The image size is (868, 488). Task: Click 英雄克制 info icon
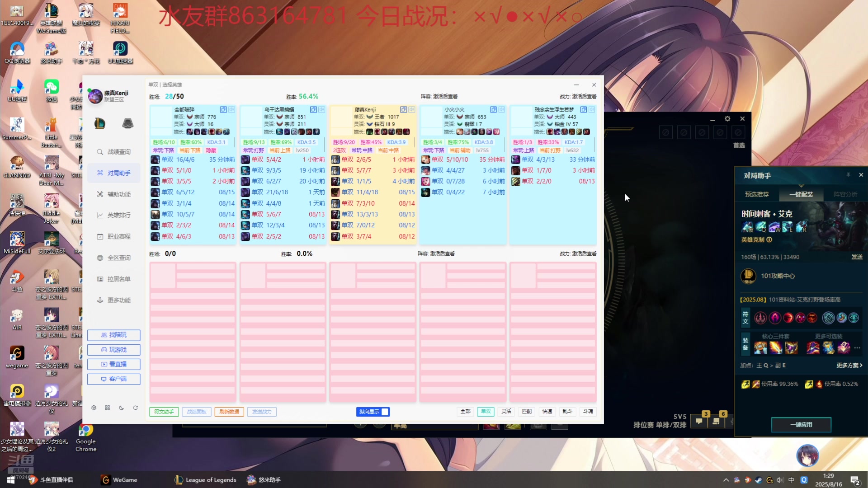point(769,240)
